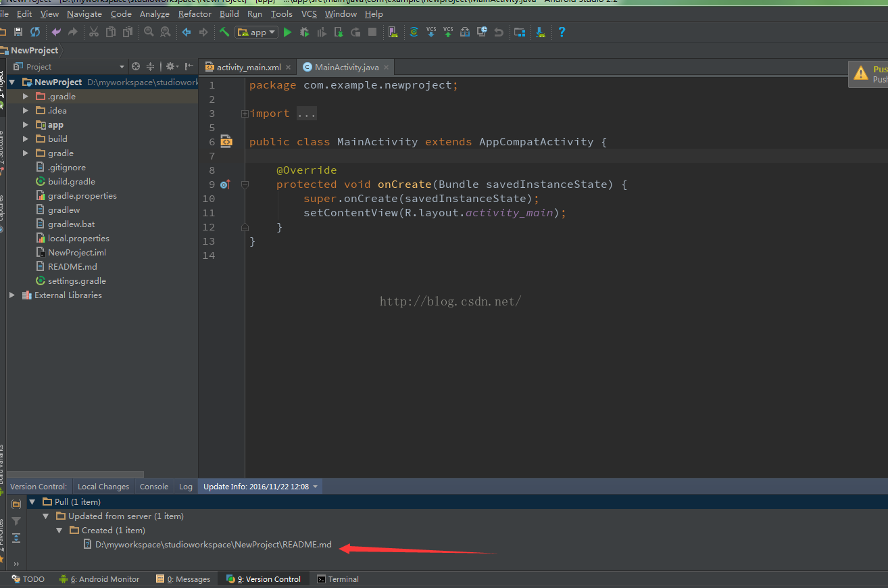The height and width of the screenshot is (588, 888).
Task: Click the Redo arrow icon
Action: tap(72, 32)
